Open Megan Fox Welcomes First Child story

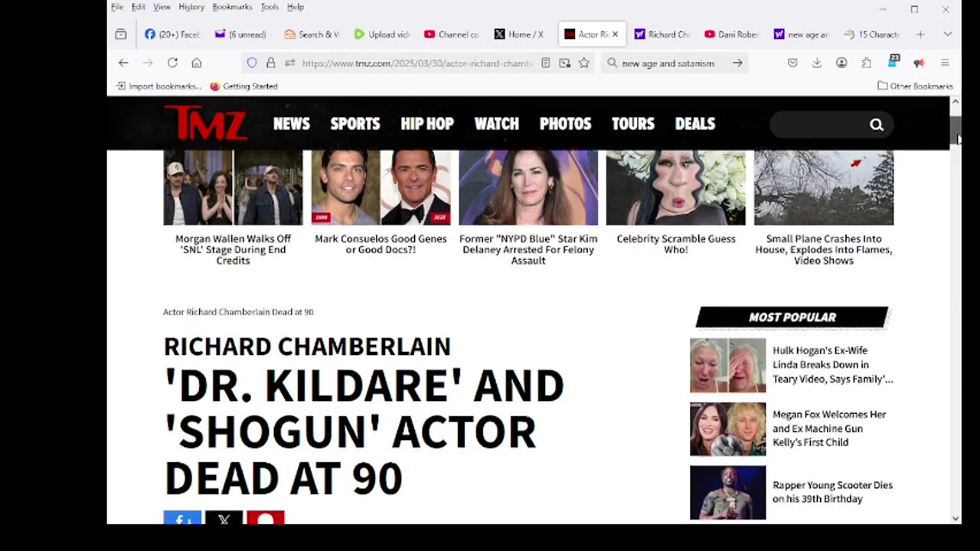pos(829,429)
